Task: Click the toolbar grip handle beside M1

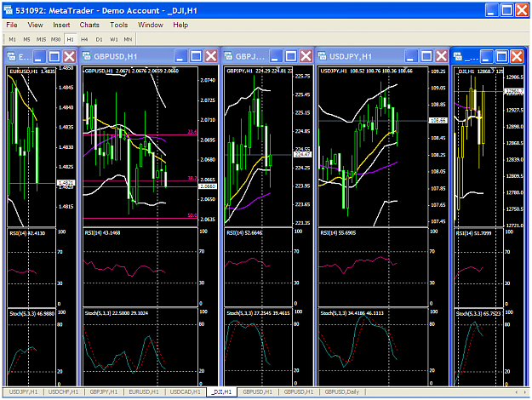Action: pos(4,39)
